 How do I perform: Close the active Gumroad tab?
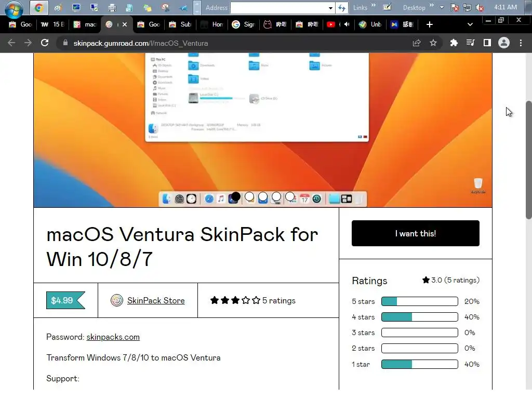tap(125, 24)
